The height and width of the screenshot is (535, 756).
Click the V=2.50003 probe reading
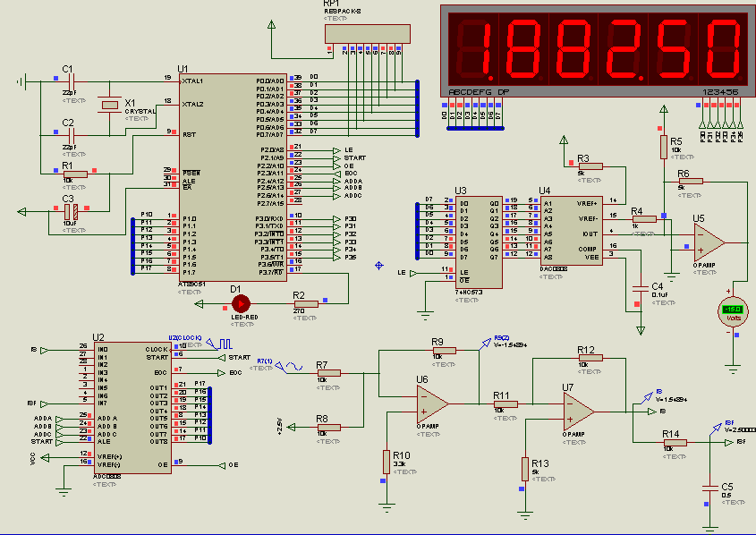tap(742, 430)
